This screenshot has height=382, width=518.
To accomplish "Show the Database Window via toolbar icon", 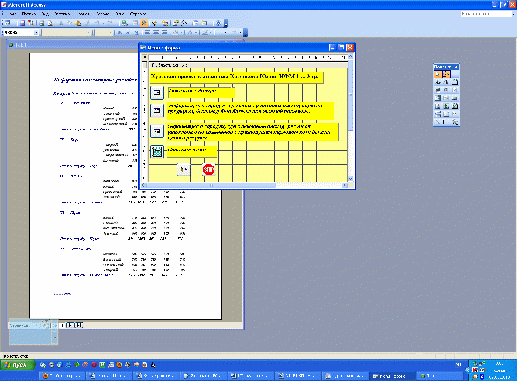I will pyautogui.click(x=195, y=23).
